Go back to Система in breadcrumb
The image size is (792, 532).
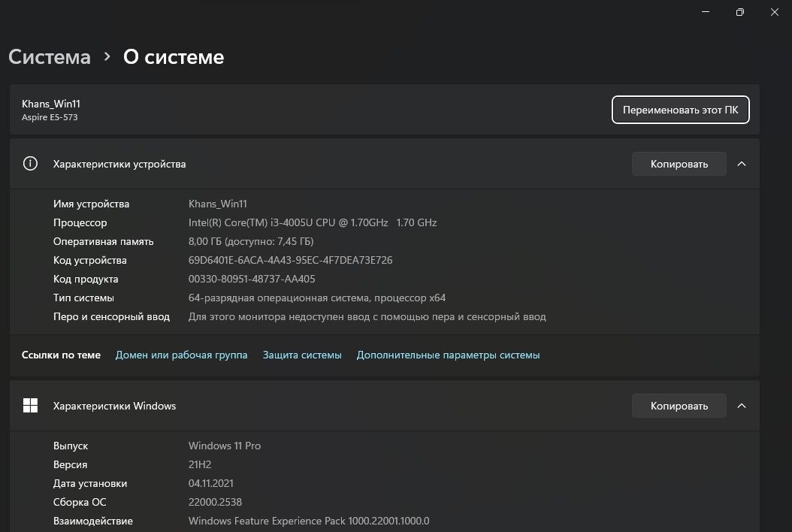click(x=50, y=56)
